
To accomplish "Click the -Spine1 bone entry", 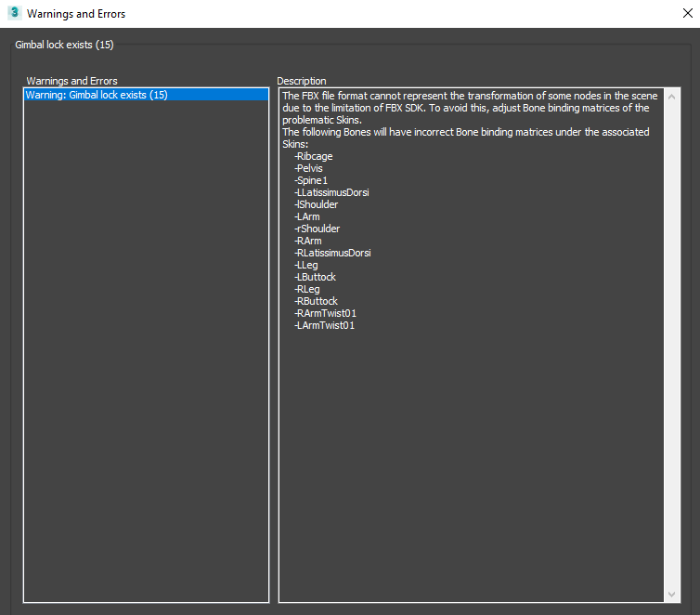I will coord(311,180).
